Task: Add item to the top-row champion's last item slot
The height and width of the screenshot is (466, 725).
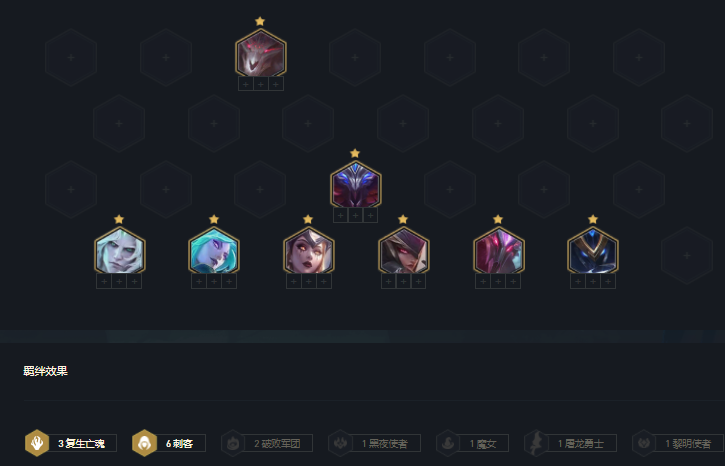Action: (276, 84)
